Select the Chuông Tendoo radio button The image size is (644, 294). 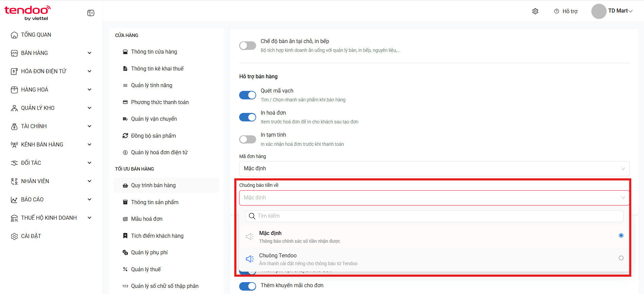click(x=621, y=258)
